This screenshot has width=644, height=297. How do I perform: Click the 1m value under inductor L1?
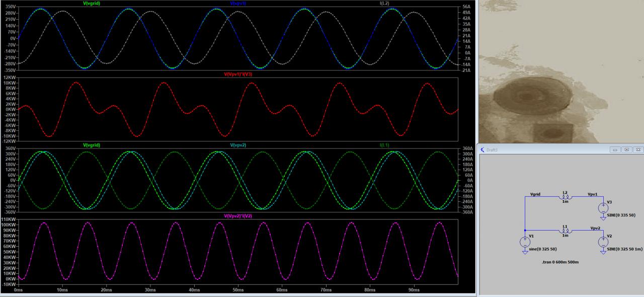[565, 235]
